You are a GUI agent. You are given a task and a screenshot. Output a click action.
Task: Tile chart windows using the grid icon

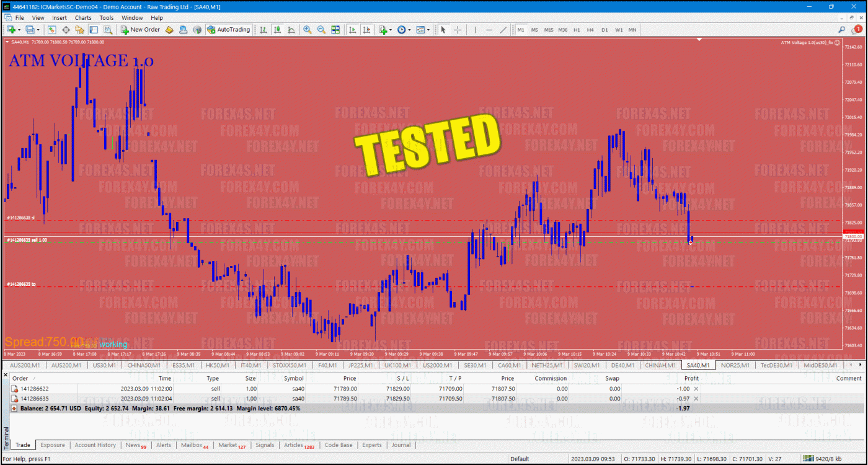[335, 29]
